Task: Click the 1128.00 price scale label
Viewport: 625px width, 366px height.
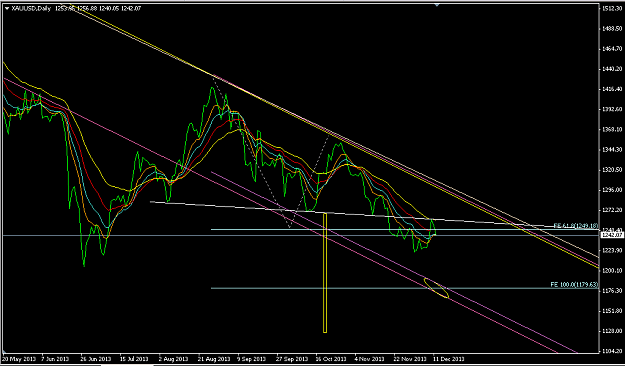Action: (x=613, y=331)
